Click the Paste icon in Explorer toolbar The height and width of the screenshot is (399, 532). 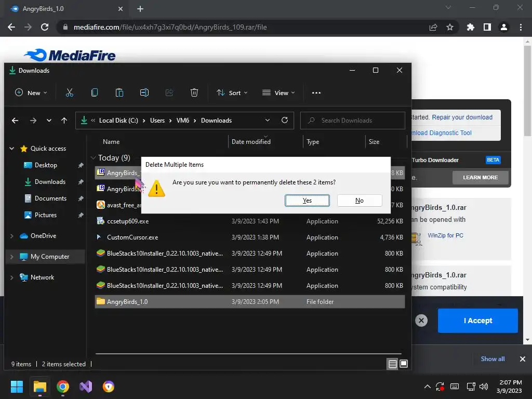(x=119, y=92)
